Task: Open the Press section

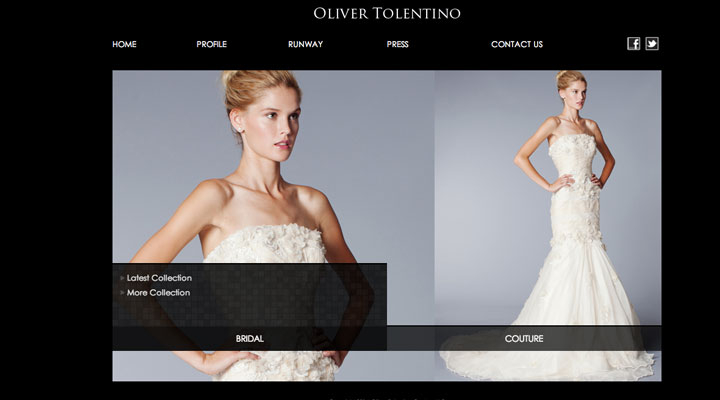Action: [x=397, y=44]
